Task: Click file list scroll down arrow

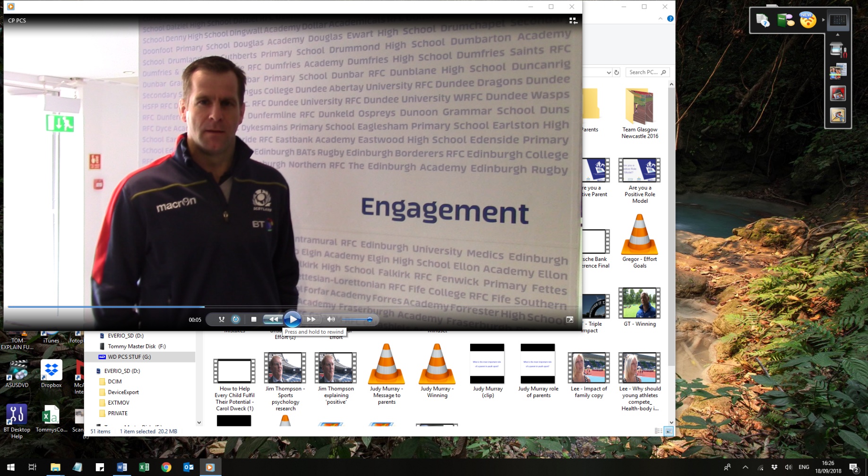Action: (x=671, y=423)
